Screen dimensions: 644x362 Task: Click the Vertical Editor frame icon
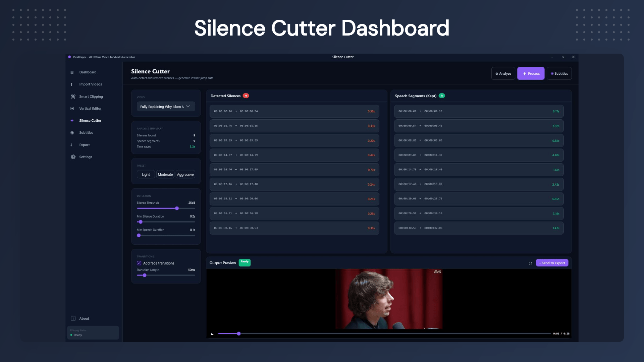pyautogui.click(x=72, y=109)
